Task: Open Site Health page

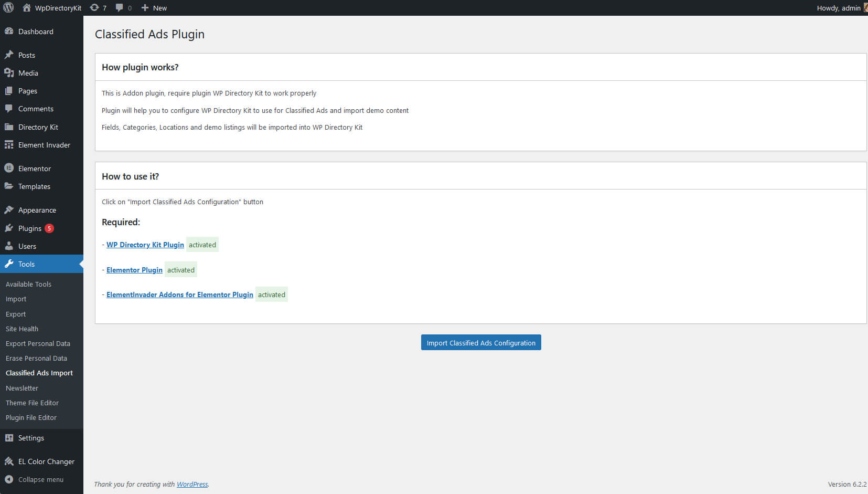Action: point(22,329)
